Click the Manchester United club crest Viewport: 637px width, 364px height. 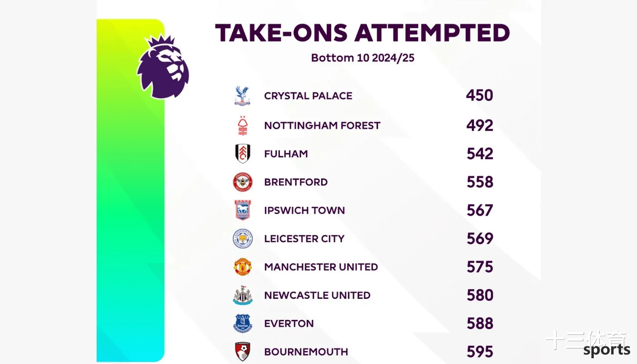243,267
